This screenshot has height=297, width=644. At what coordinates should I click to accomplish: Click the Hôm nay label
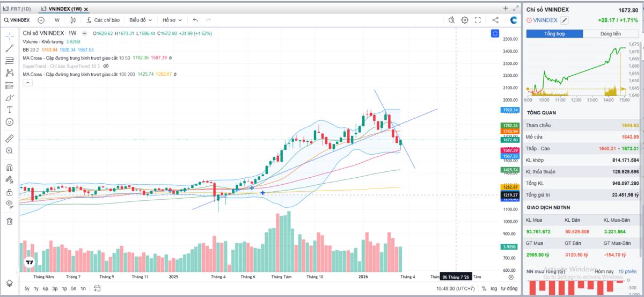(x=603, y=272)
